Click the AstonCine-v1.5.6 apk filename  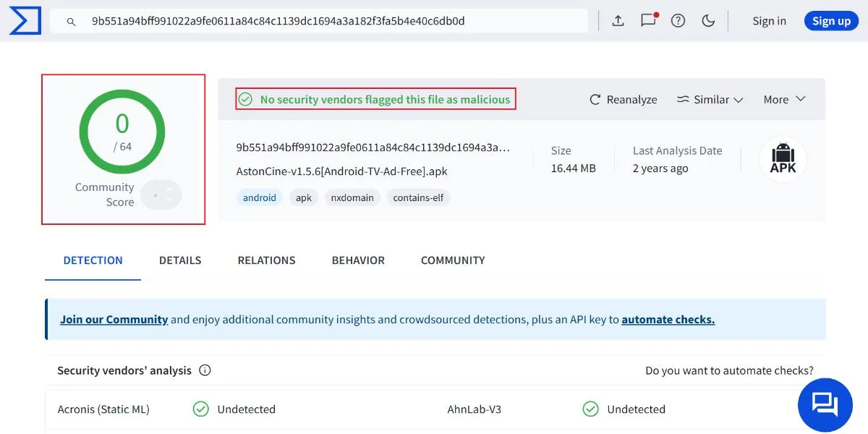click(342, 172)
